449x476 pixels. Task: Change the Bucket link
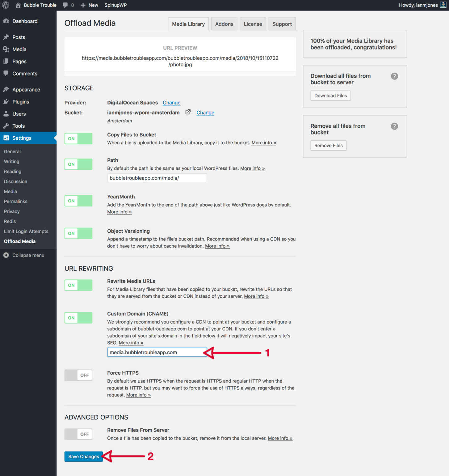(x=205, y=113)
